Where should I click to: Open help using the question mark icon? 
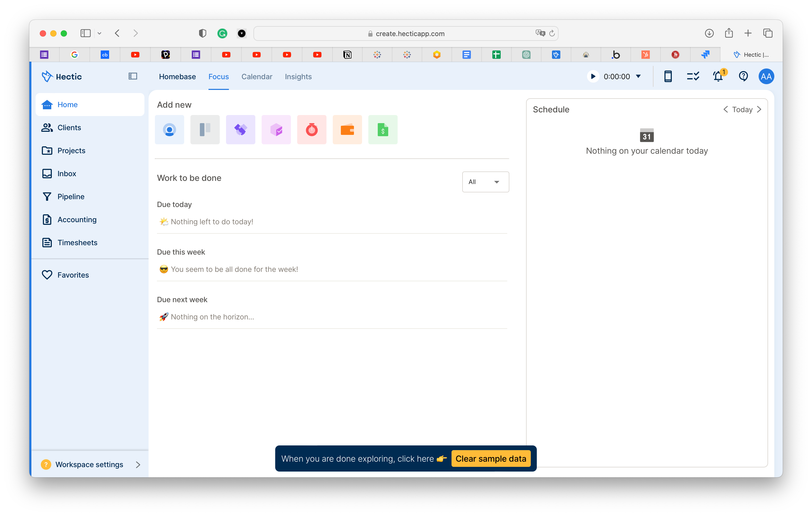(x=743, y=76)
